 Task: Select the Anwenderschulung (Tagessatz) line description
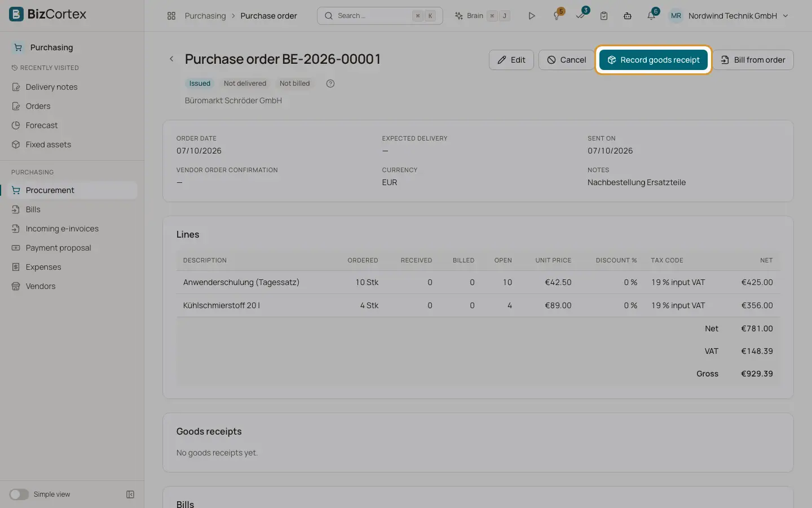(x=241, y=282)
